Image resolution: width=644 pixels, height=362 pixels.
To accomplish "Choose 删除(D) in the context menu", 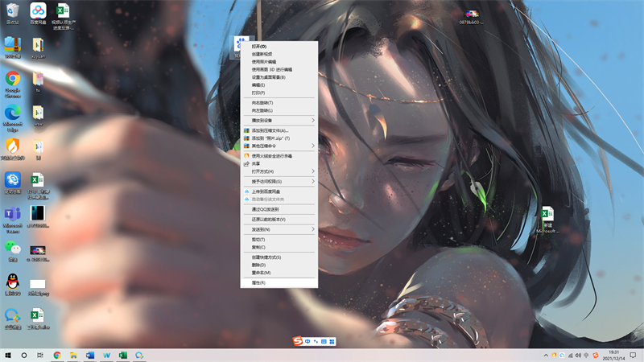I will pyautogui.click(x=279, y=265).
